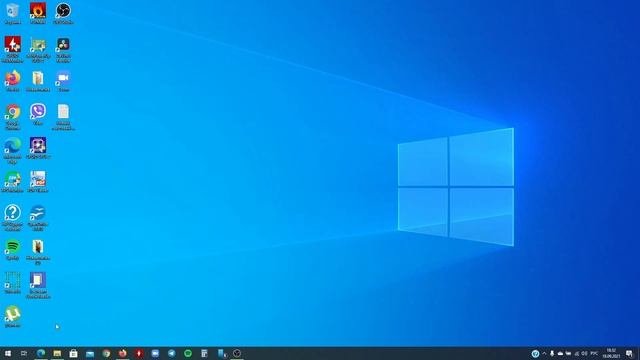Screen dimensions: 640x360
Task: Open the round clock-like taskbar icon
Action: point(237,353)
